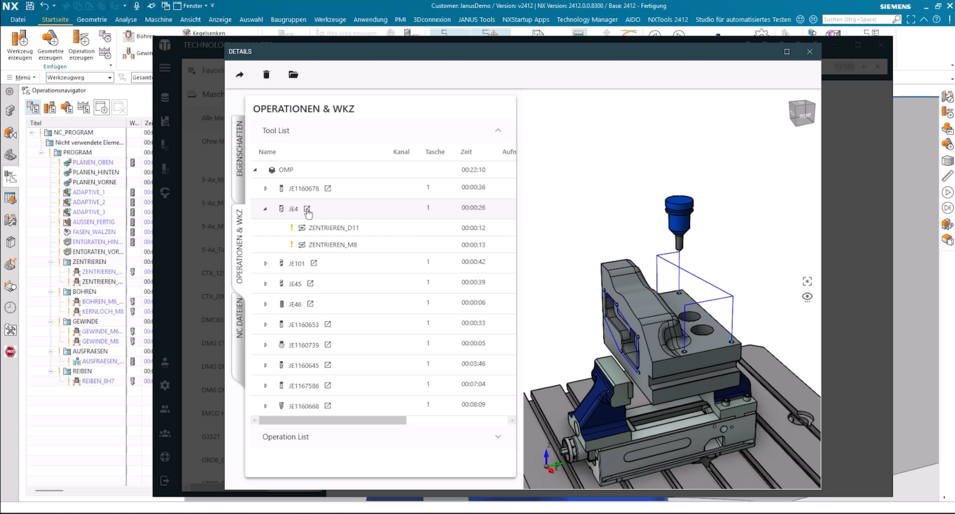Screen dimensions: 955x514
Task: Click the hamburger menu in Technology Manager sidebar
Action: tap(164, 68)
